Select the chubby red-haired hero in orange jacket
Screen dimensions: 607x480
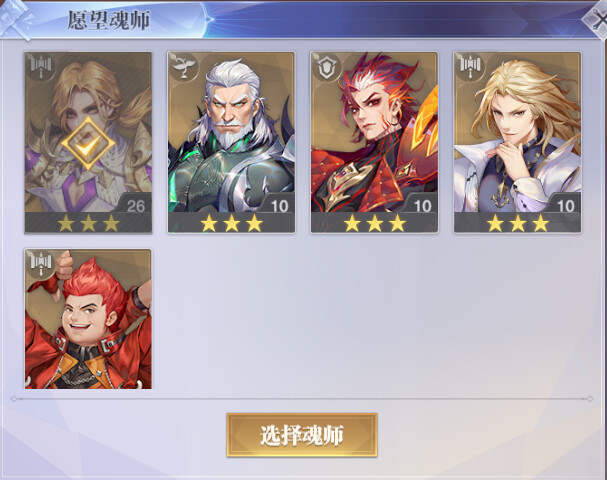[x=88, y=319]
